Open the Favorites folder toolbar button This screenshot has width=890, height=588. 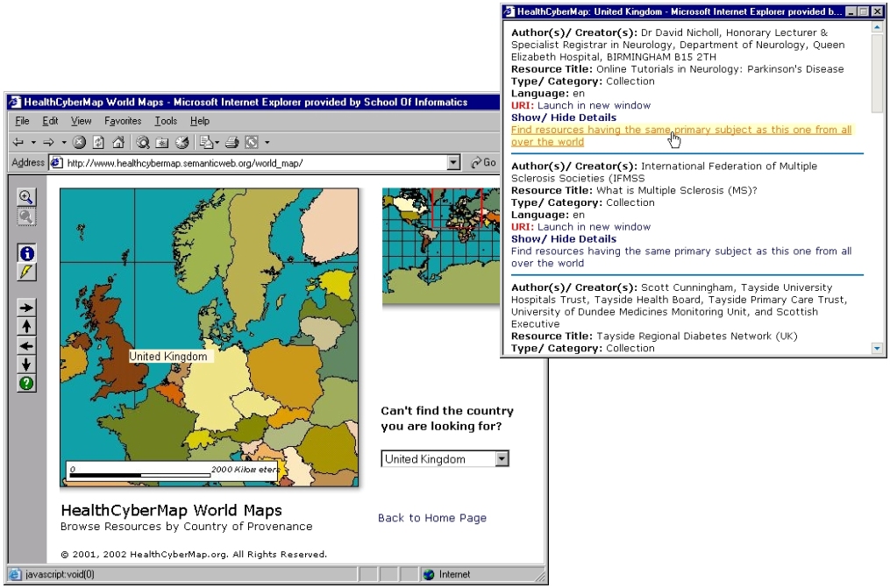point(162,142)
